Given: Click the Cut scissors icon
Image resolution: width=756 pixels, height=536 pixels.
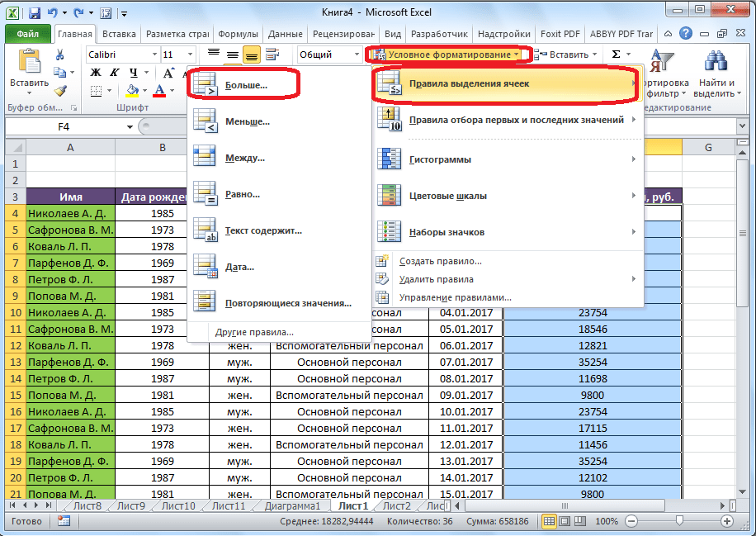Looking at the screenshot, I should (60, 55).
